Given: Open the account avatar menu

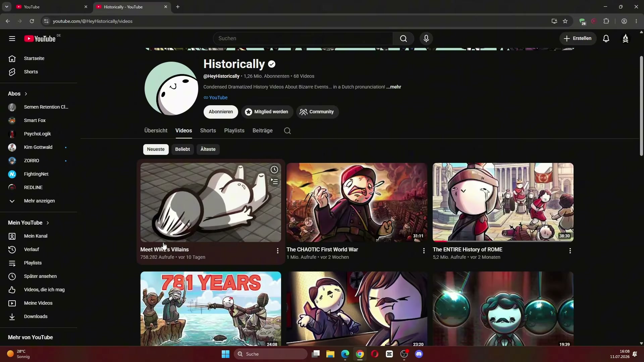Looking at the screenshot, I should point(626,39).
